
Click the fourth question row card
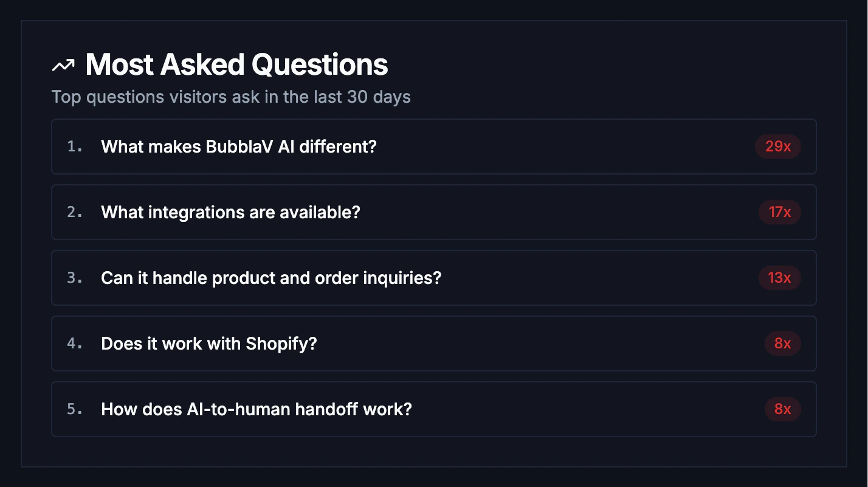pos(434,344)
